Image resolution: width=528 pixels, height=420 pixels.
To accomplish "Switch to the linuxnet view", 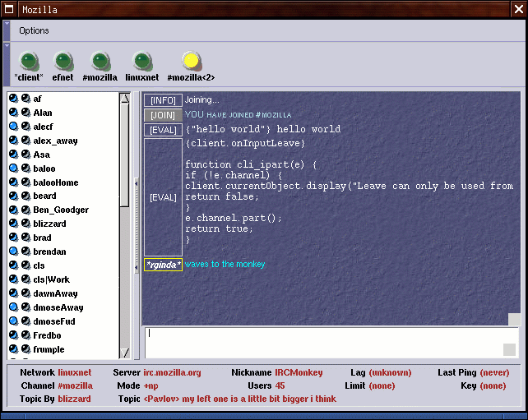I will (142, 67).
